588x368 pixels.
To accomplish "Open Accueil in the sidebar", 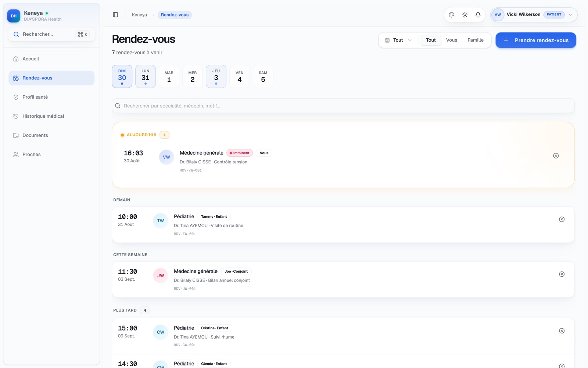I will tap(51, 59).
